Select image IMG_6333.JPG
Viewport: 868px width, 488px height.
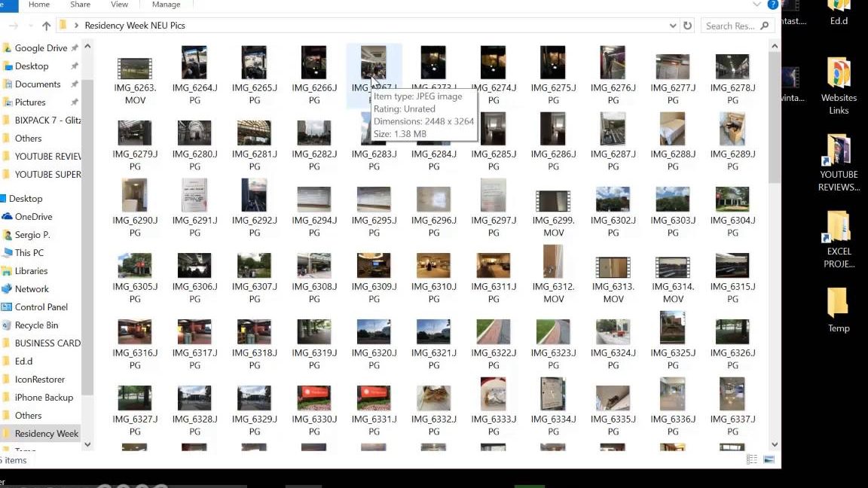pos(494,408)
